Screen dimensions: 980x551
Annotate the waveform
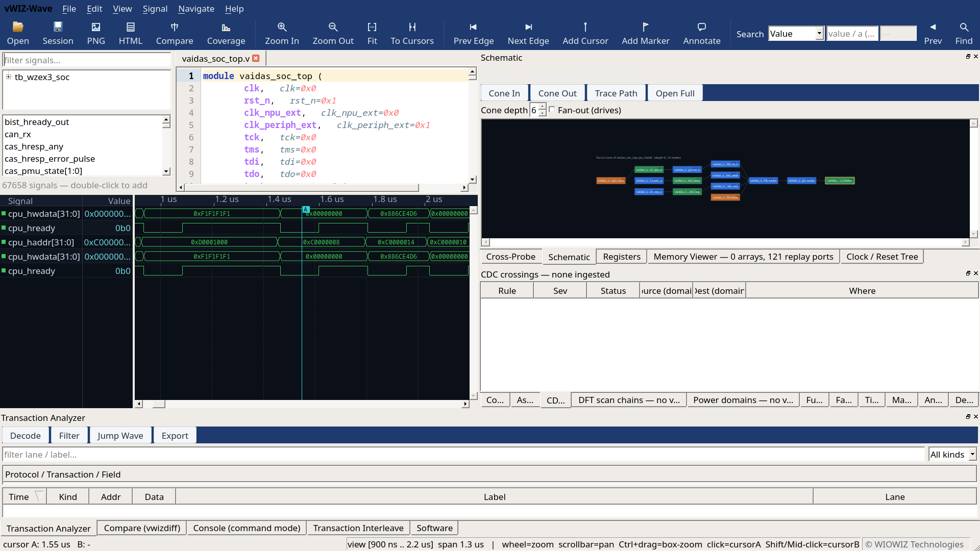[x=702, y=33]
